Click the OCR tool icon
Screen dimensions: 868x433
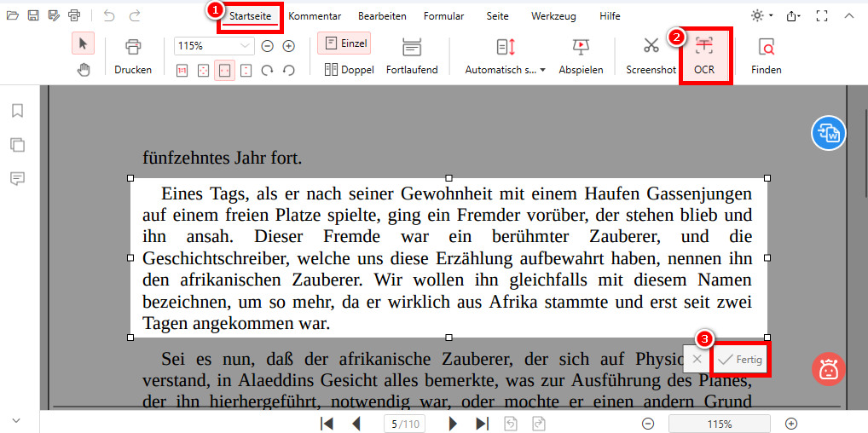tap(704, 47)
